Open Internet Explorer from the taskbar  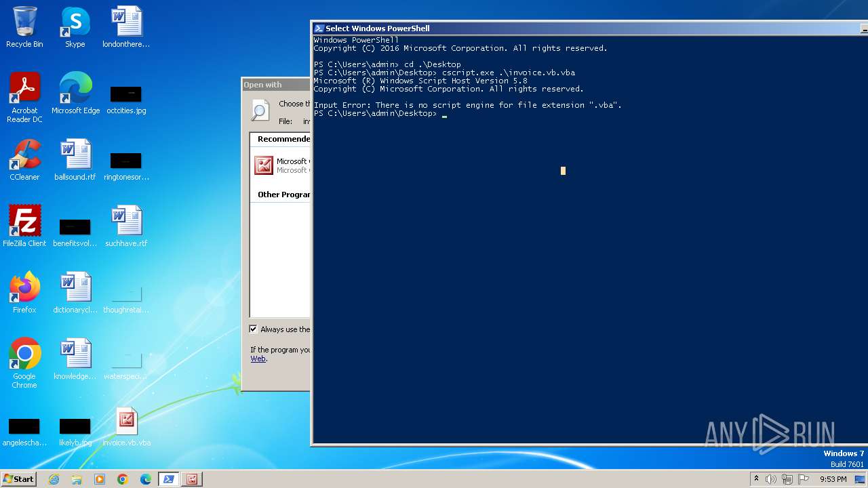coord(54,479)
